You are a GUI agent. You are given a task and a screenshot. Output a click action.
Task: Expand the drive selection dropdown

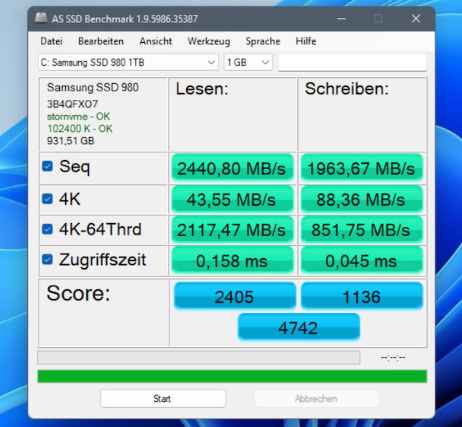click(128, 62)
